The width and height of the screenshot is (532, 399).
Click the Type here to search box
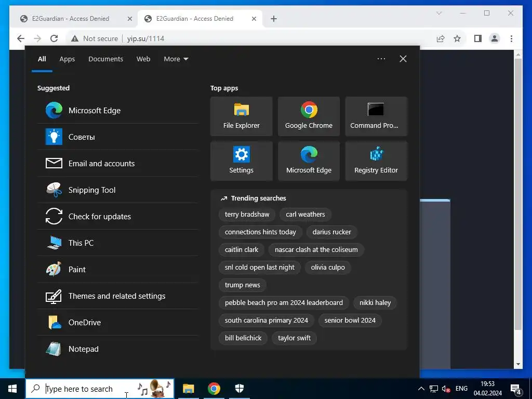[100, 389]
